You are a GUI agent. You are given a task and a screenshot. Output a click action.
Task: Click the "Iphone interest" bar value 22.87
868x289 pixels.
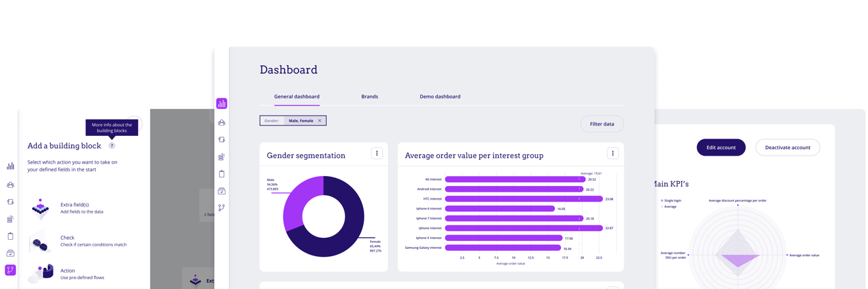(609, 228)
